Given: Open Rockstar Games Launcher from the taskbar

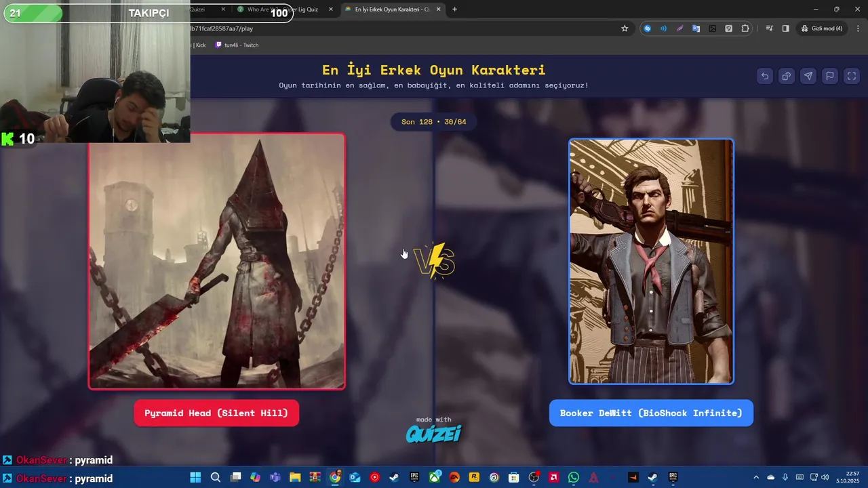Looking at the screenshot, I should (474, 477).
